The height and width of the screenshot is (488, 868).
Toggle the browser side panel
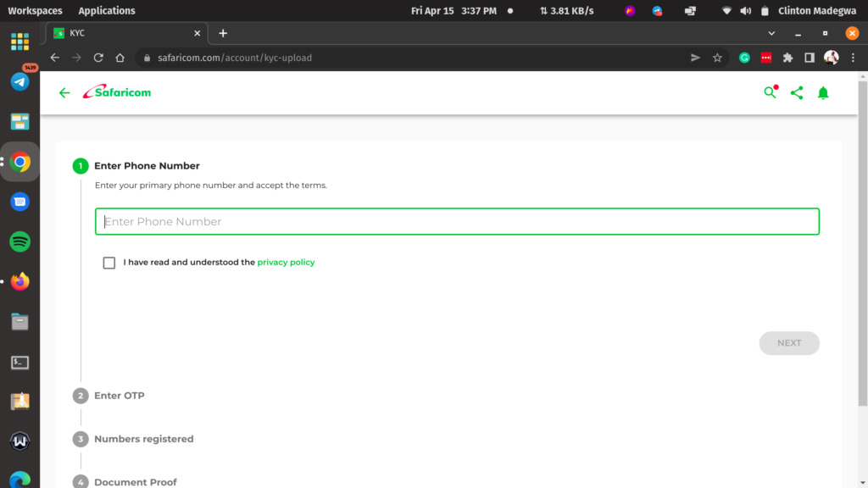coord(810,58)
